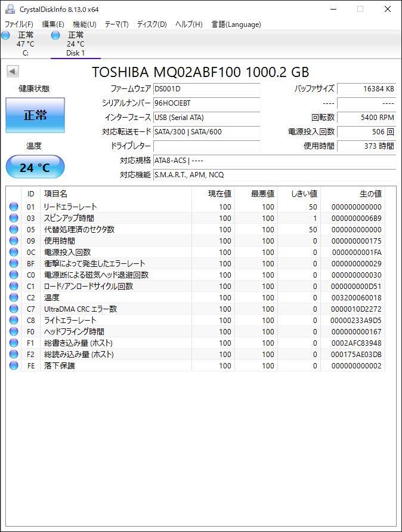Click the serial number field 96HOCIEBT
The height and width of the screenshot is (532, 402).
pyautogui.click(x=206, y=103)
